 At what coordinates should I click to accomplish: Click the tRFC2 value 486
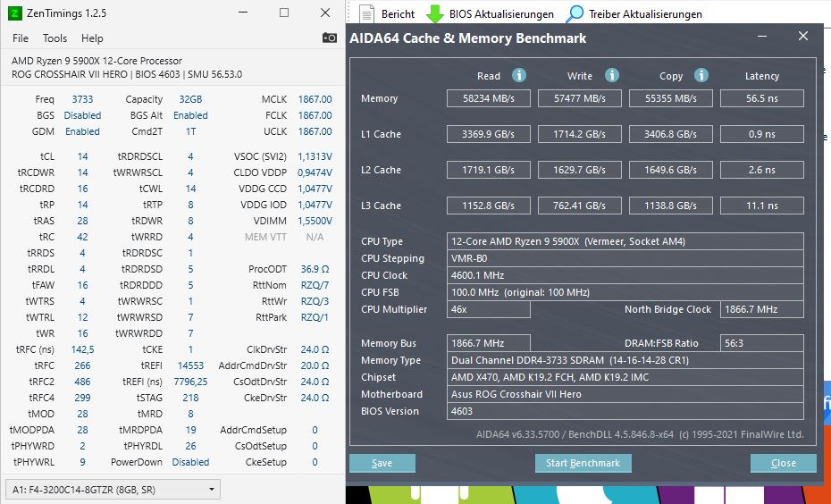82,382
